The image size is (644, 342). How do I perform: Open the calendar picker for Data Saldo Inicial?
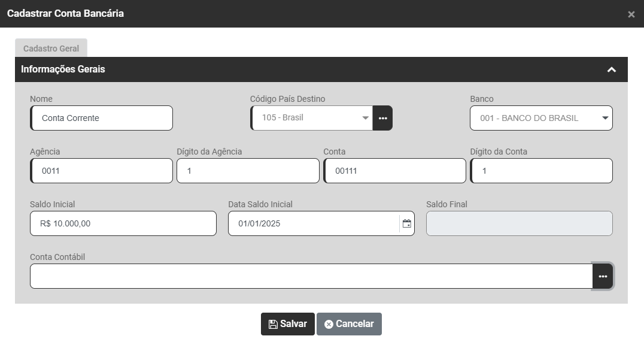[x=407, y=223]
